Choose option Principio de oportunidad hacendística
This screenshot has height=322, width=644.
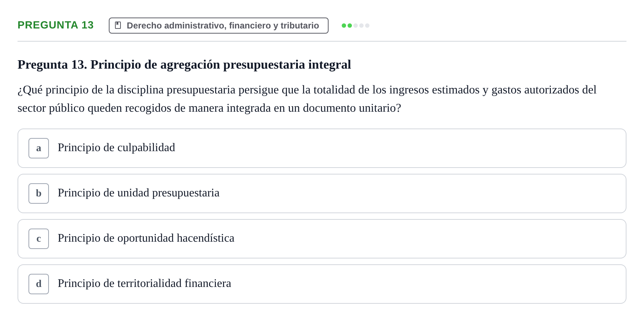322,239
